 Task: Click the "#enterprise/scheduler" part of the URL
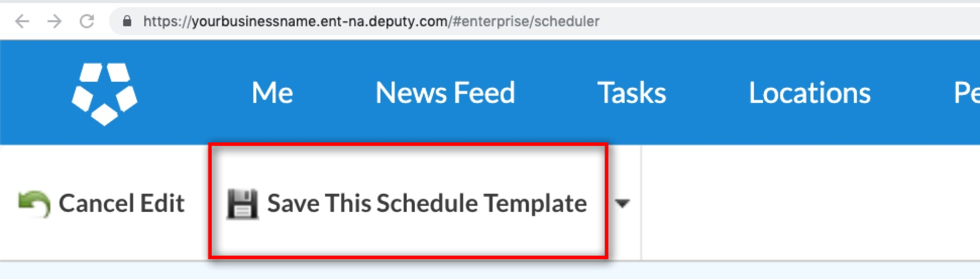(526, 21)
